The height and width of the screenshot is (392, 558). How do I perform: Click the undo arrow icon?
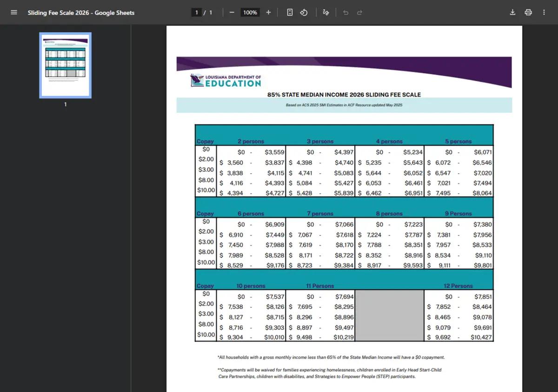click(345, 13)
